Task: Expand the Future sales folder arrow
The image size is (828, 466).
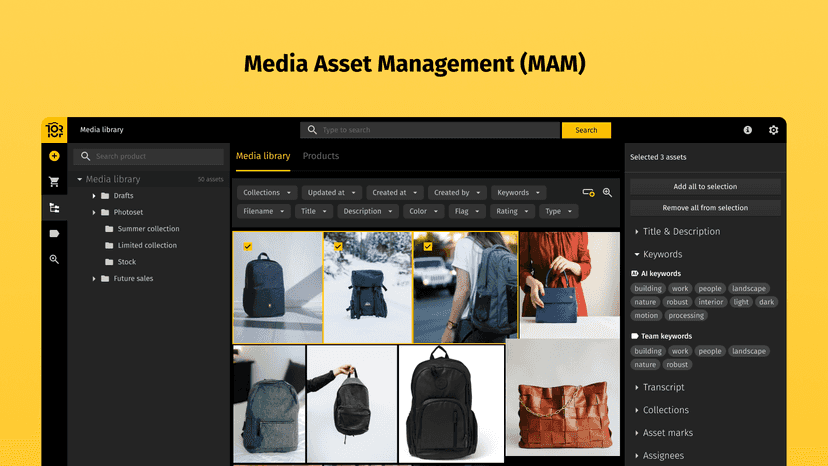Action: pyautogui.click(x=94, y=278)
